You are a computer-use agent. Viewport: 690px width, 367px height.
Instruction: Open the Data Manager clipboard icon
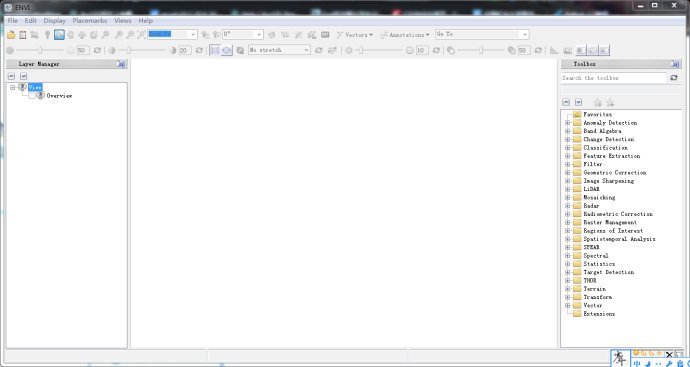point(22,35)
